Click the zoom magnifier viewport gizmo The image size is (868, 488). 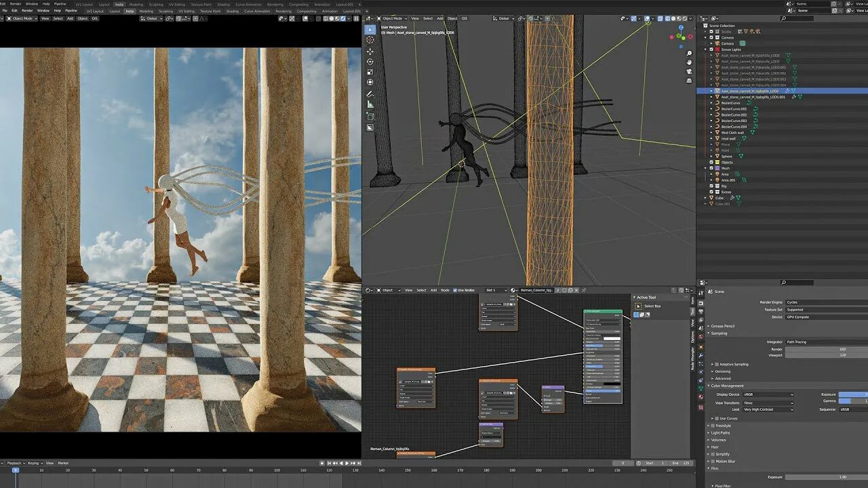(x=690, y=53)
